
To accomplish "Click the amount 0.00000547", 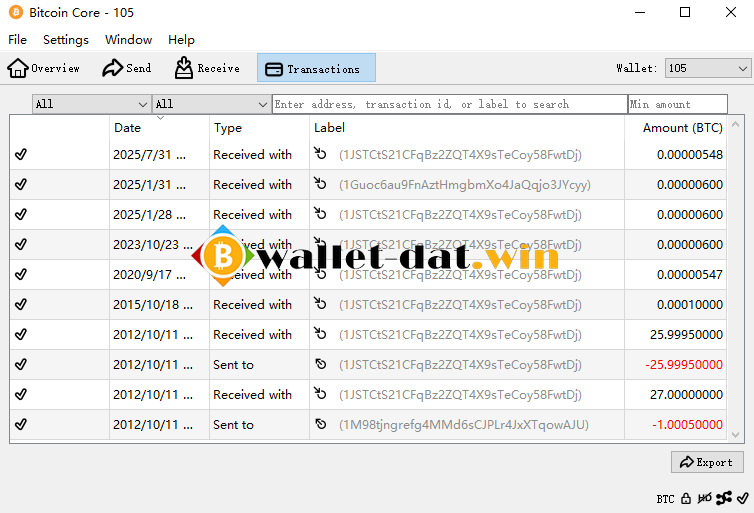I will coord(690,275).
